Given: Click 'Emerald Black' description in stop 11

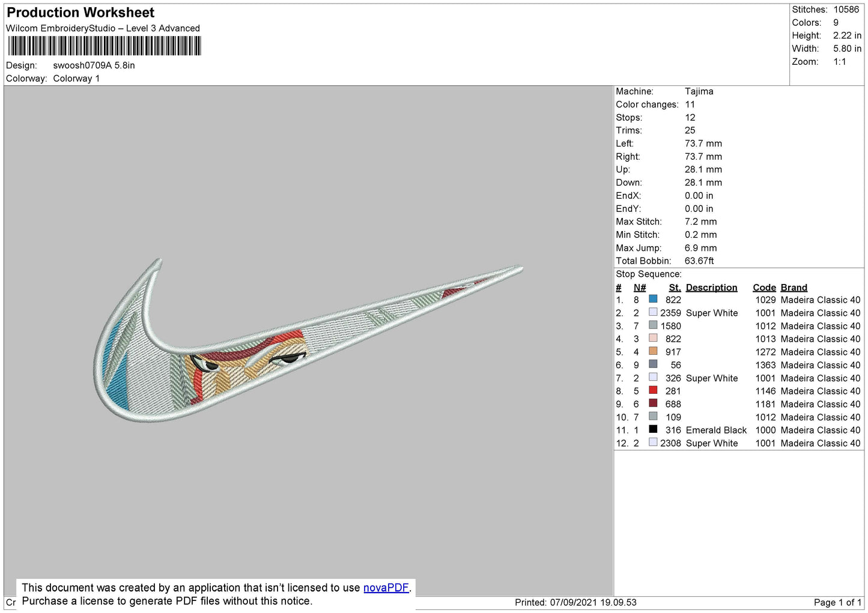Looking at the screenshot, I should coord(717,430).
